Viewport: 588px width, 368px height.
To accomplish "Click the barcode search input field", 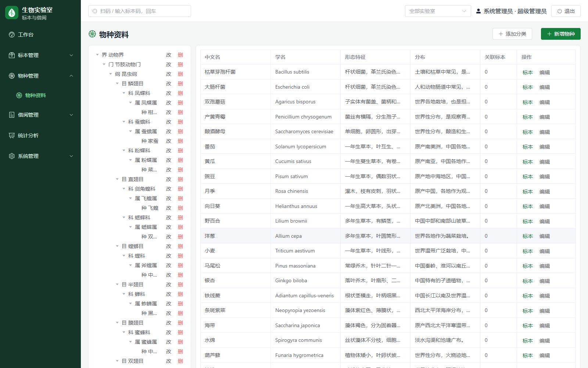I will tap(140, 11).
